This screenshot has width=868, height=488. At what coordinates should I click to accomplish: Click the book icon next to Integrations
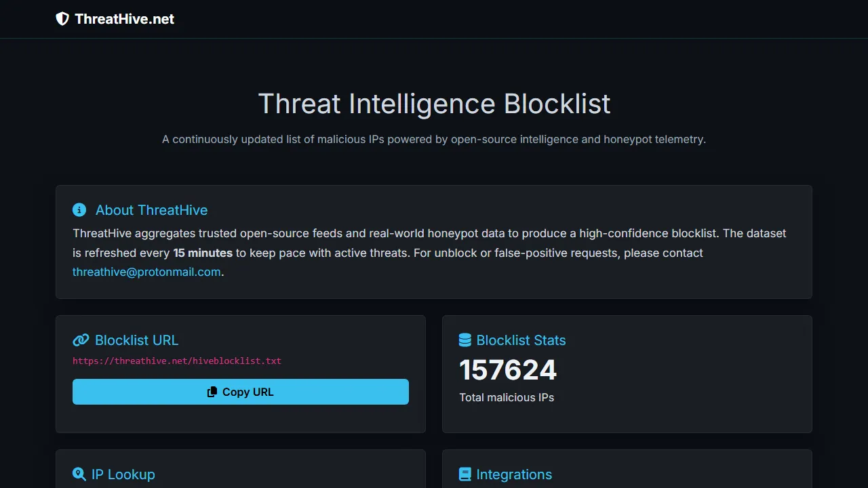coord(465,474)
